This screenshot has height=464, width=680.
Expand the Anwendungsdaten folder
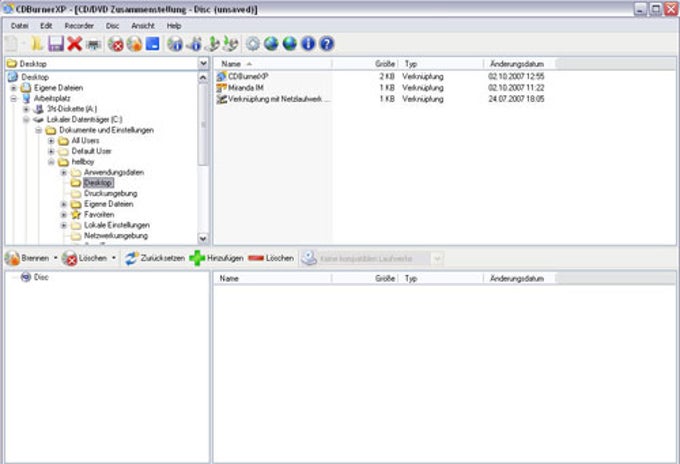[x=64, y=173]
